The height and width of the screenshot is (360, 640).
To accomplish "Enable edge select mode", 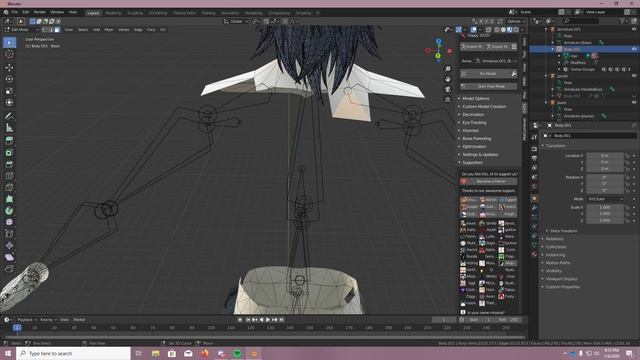I will tap(51, 30).
